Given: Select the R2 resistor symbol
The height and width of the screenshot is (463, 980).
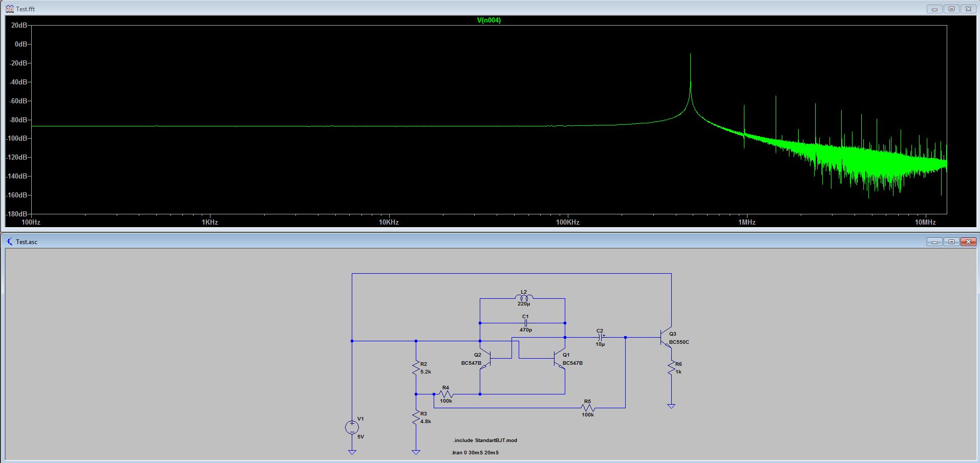Looking at the screenshot, I should point(416,368).
